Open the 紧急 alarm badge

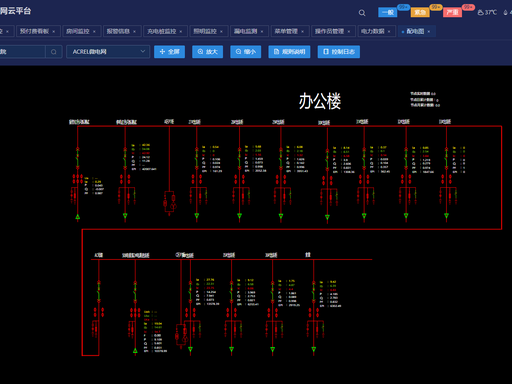(420, 12)
